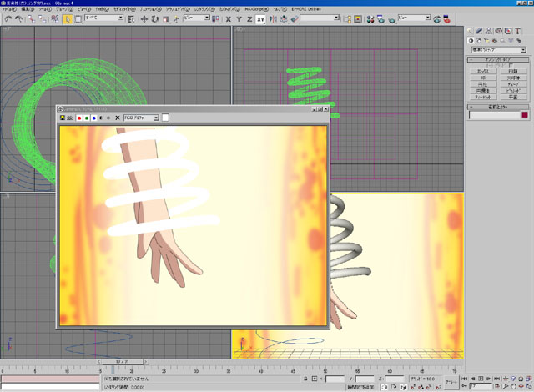Viewport: 534px width, 392px height.
Task: Open the Modify command panel tab
Action: tap(479, 31)
